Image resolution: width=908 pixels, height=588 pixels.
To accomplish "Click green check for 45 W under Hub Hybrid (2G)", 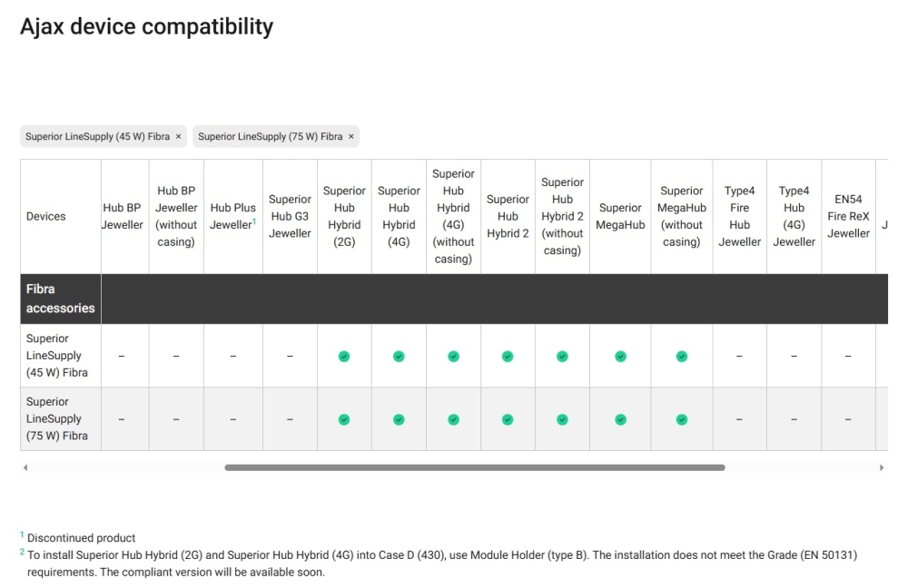I will 344,357.
